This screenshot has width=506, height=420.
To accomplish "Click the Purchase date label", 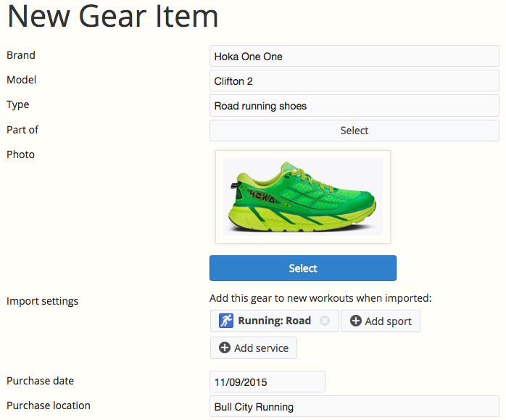I will (40, 381).
